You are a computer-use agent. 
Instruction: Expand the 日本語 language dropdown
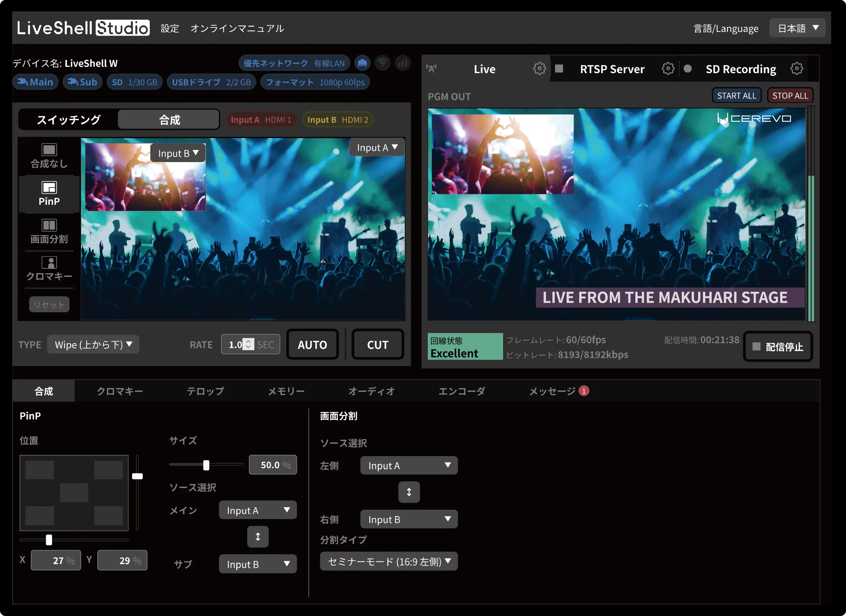pyautogui.click(x=797, y=28)
